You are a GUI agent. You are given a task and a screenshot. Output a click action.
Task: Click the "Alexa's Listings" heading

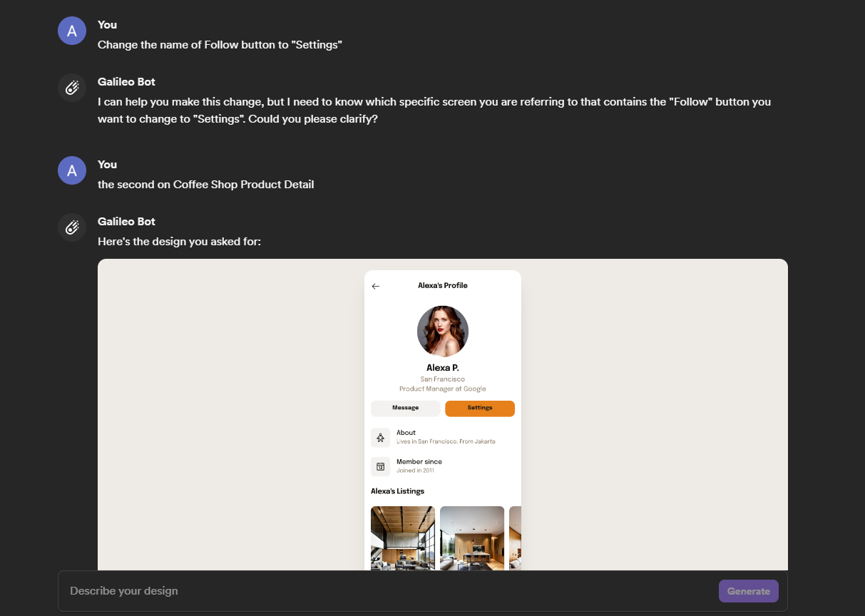click(x=397, y=491)
